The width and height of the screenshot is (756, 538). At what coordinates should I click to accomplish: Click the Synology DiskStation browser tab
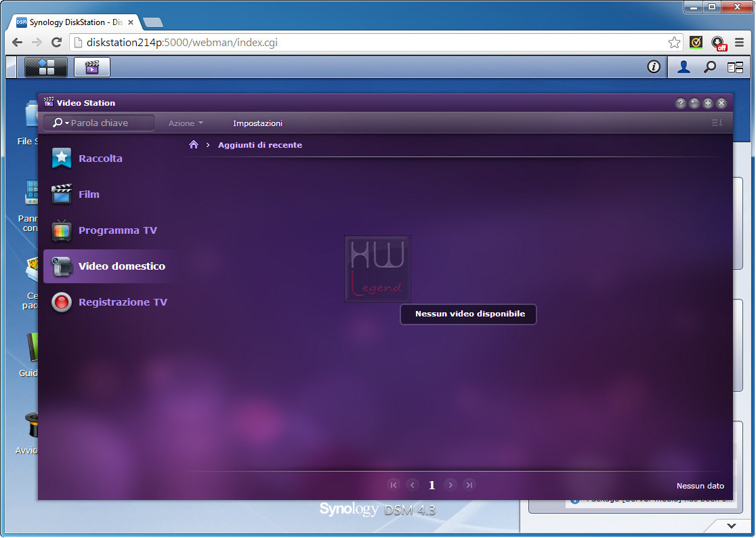[75, 22]
